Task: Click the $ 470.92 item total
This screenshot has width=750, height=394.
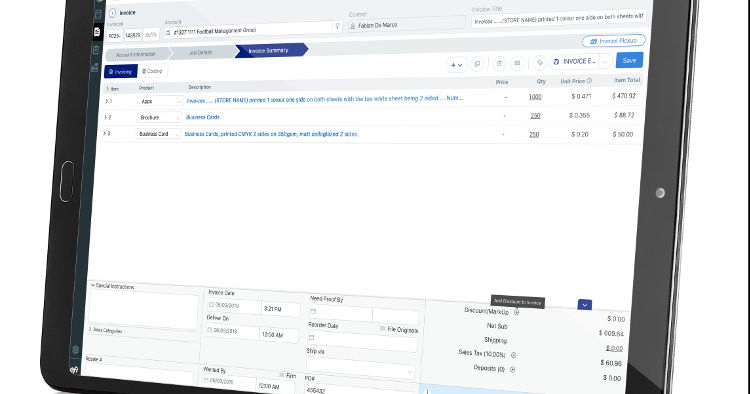Action: 624,96
